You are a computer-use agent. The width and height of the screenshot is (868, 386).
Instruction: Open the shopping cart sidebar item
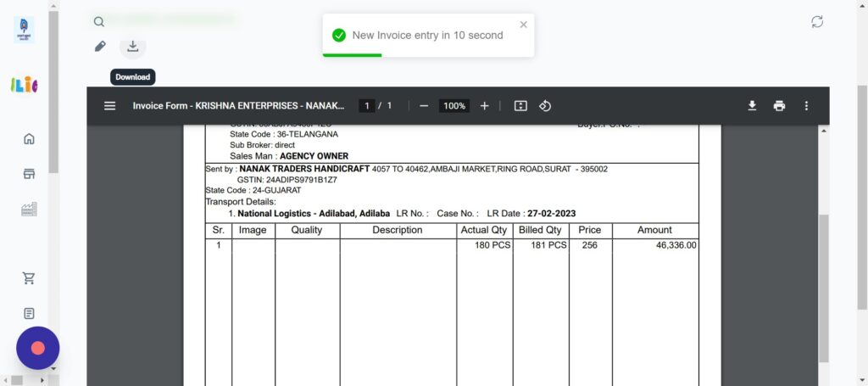tap(29, 278)
